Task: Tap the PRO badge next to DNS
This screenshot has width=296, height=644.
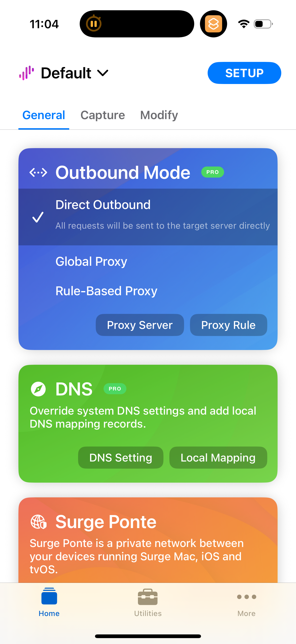Action: coord(115,389)
